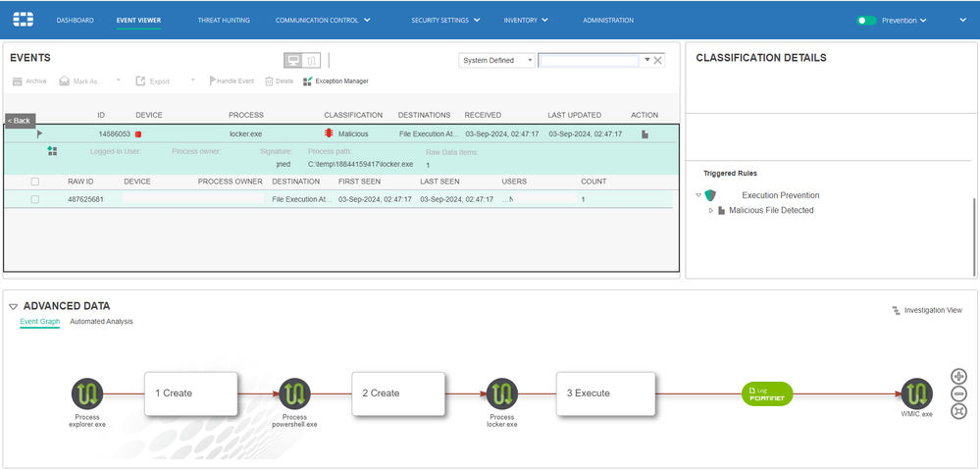Toggle the Prevention mode switch
Viewport: 980px width, 470px height.
click(x=866, y=20)
